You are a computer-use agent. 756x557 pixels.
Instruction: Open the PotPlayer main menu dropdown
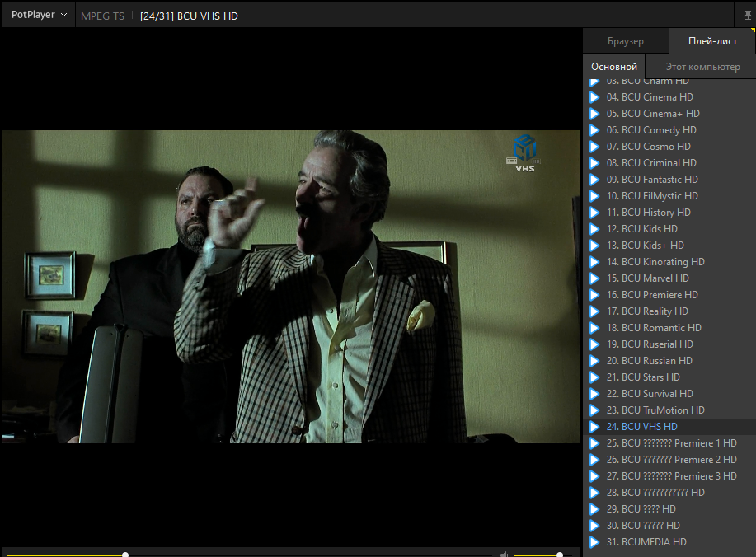point(39,15)
